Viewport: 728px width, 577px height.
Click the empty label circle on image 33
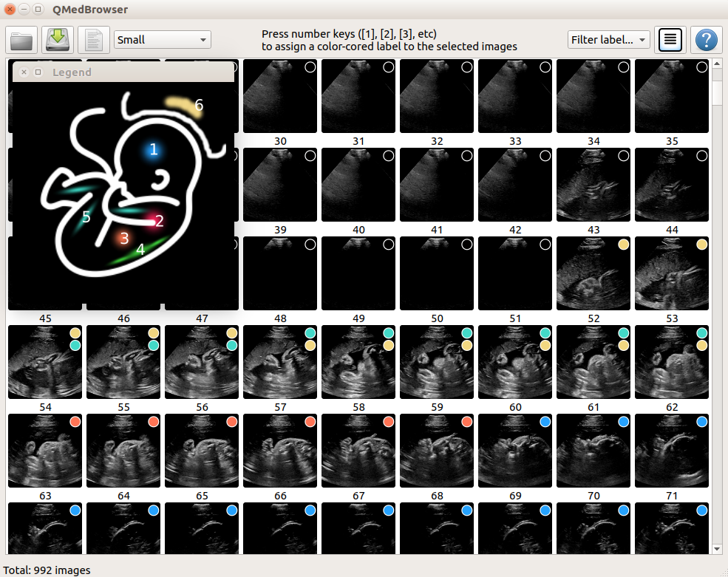545,66
